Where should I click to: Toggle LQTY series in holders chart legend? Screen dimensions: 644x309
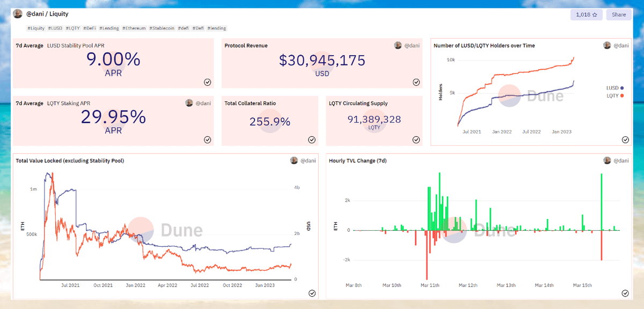[614, 95]
